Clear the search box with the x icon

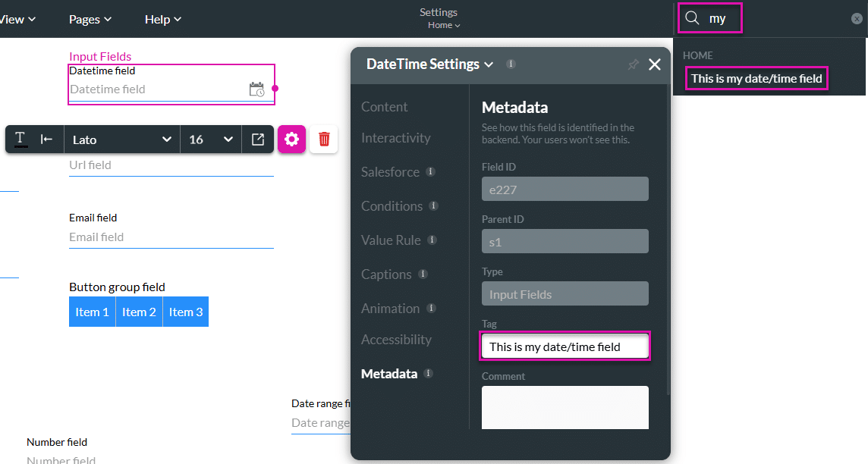pyautogui.click(x=857, y=19)
